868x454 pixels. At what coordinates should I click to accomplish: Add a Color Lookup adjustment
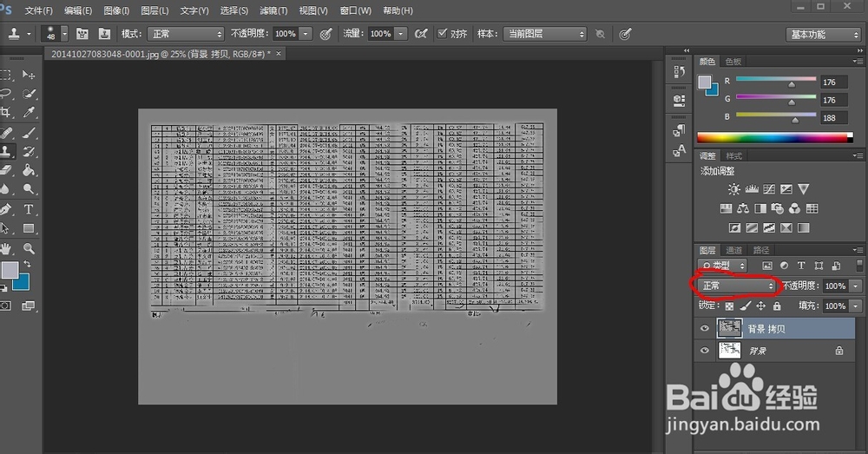(x=812, y=208)
